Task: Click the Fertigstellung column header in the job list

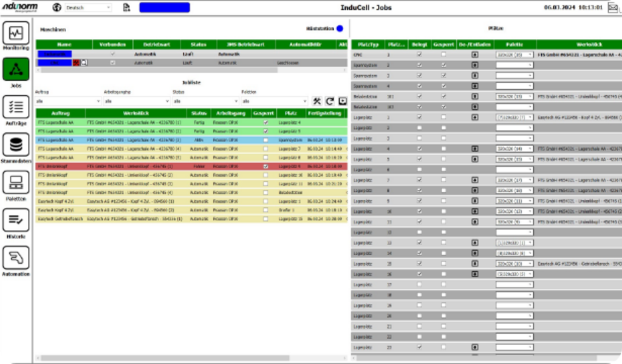Action: point(324,113)
